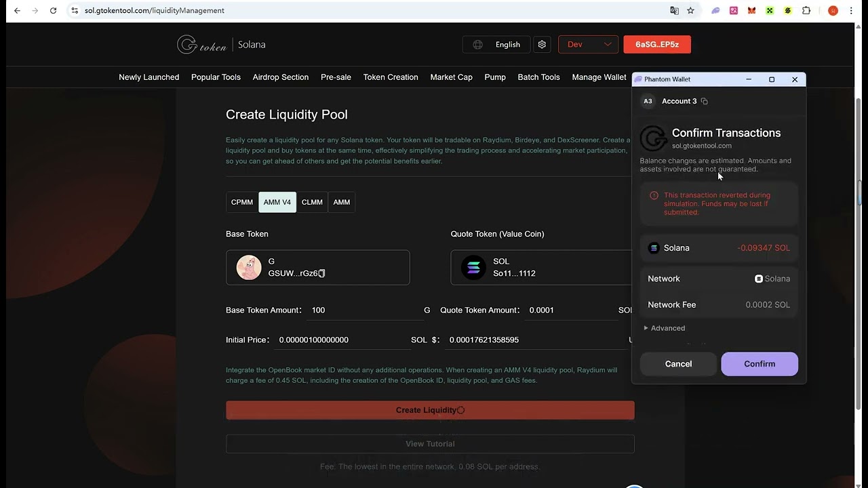Select the AMM pool type
This screenshot has width=868, height=488.
(x=342, y=202)
